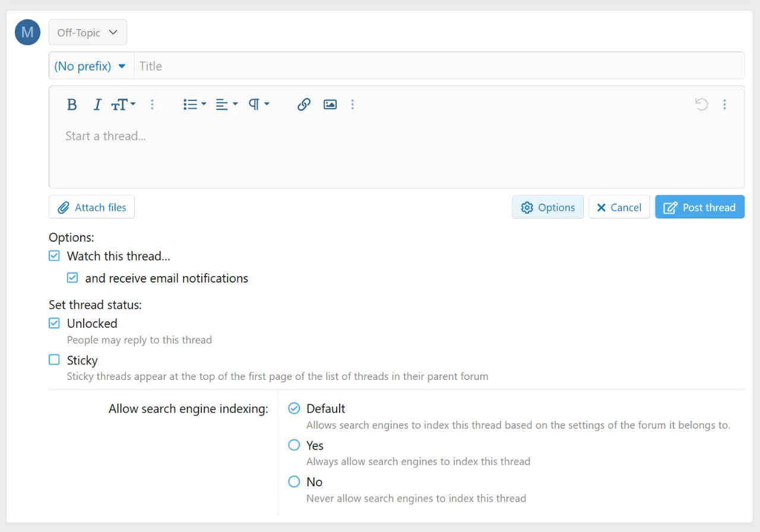Open the text alignment menu
Image resolution: width=760 pixels, height=532 pixels.
pos(227,104)
